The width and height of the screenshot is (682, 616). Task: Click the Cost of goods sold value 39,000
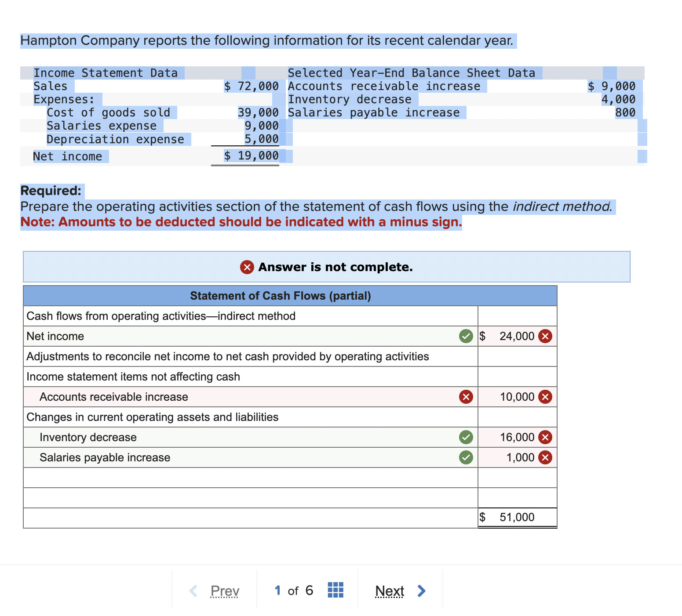coord(258,112)
